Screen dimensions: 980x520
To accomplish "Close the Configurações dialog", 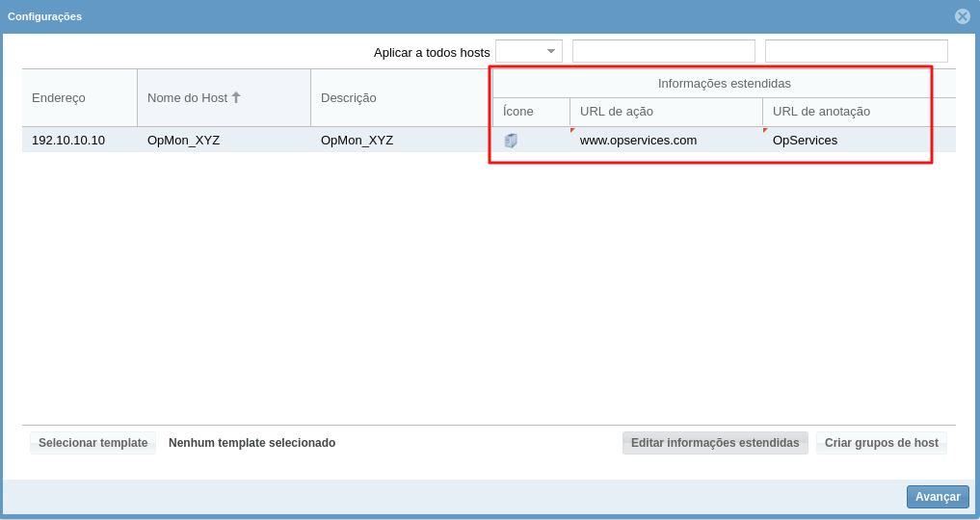I will pyautogui.click(x=962, y=16).
